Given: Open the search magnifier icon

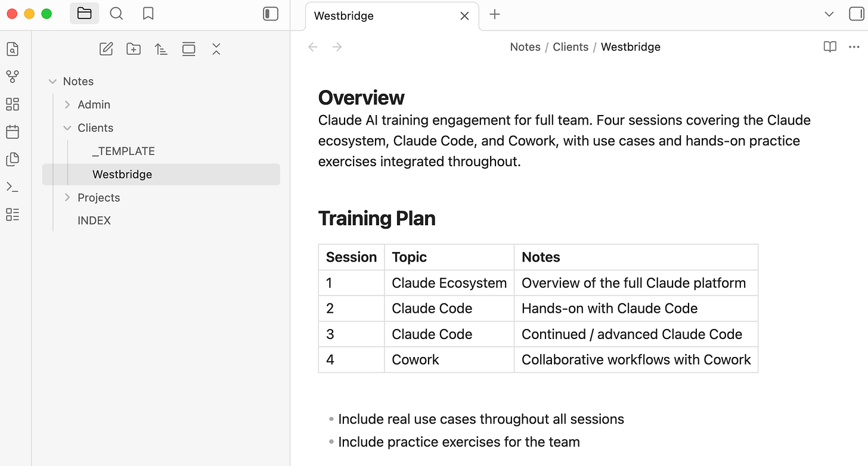Looking at the screenshot, I should pyautogui.click(x=116, y=14).
